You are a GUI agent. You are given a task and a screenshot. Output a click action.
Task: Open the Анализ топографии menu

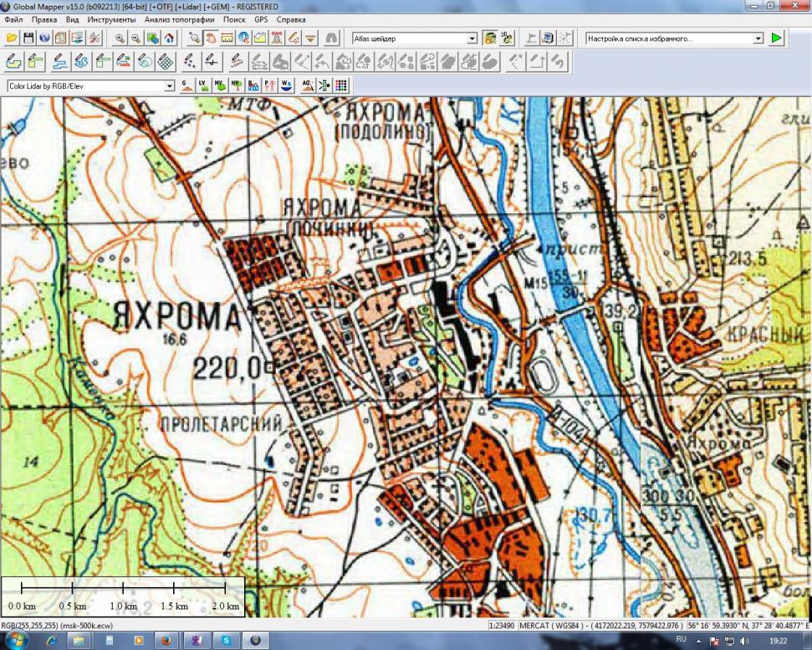(x=176, y=19)
